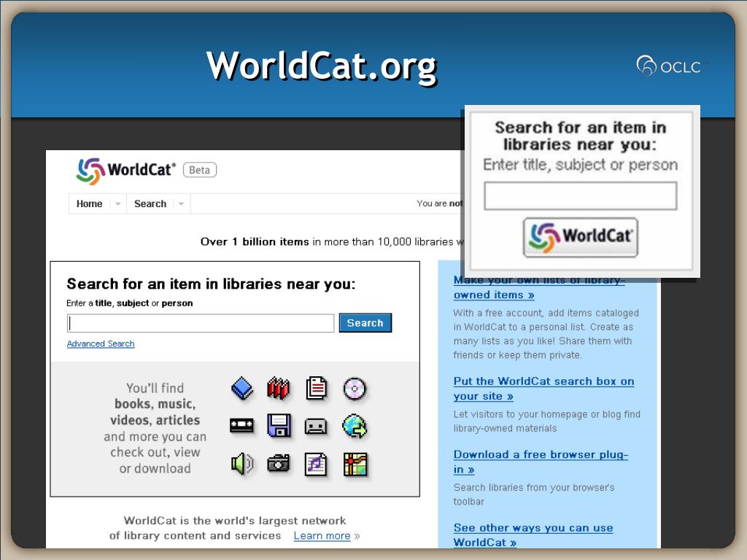
Task: Open the Home menu tab
Action: click(x=90, y=204)
